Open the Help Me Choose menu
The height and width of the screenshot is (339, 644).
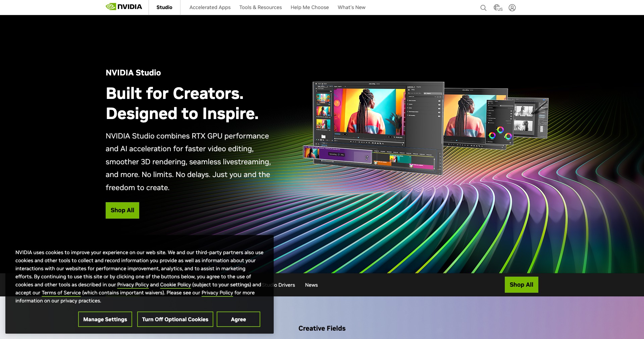[310, 7]
